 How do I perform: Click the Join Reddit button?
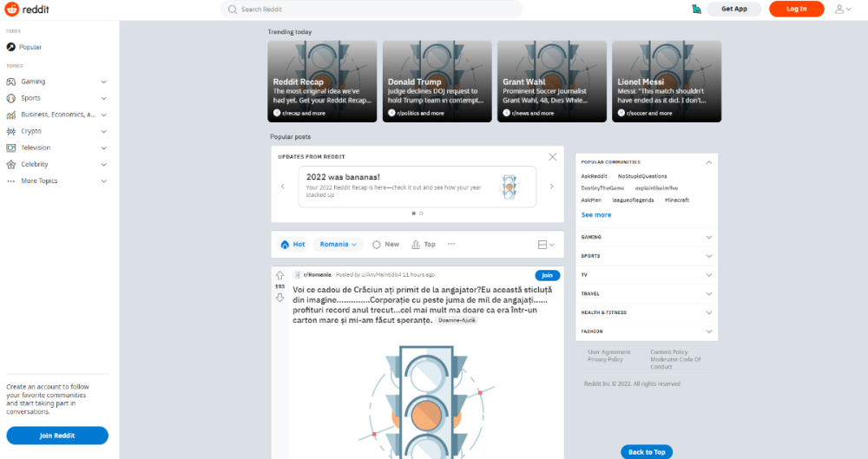tap(57, 436)
